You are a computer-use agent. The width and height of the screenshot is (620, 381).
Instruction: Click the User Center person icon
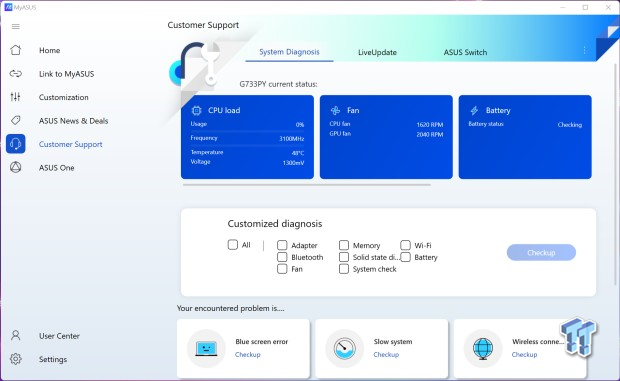(x=16, y=336)
